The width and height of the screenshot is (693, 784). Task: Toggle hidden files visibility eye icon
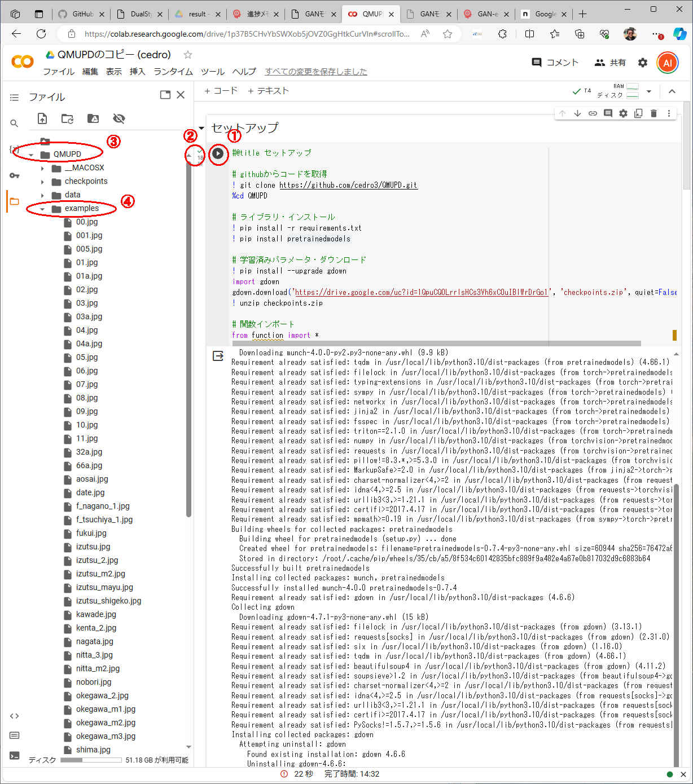(119, 118)
